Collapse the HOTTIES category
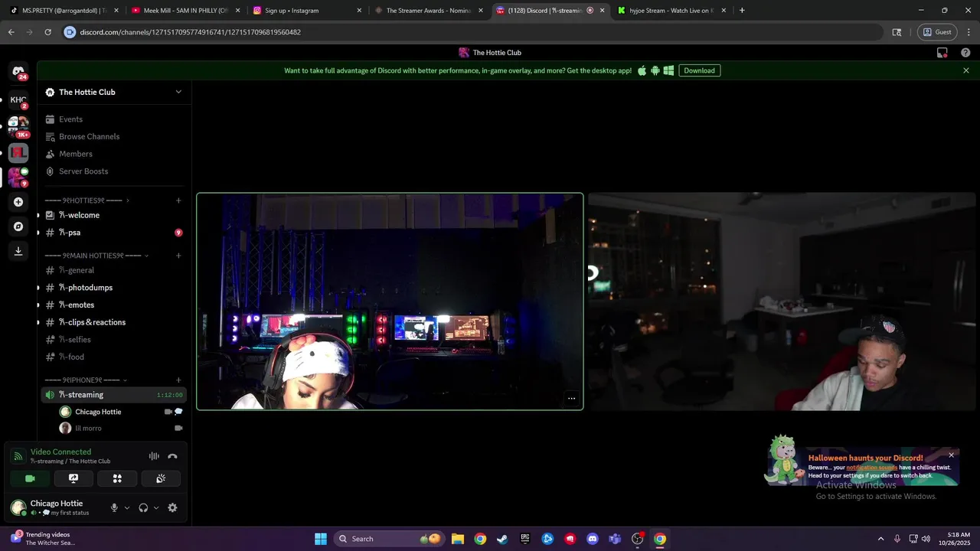The image size is (980, 551). [x=83, y=201]
